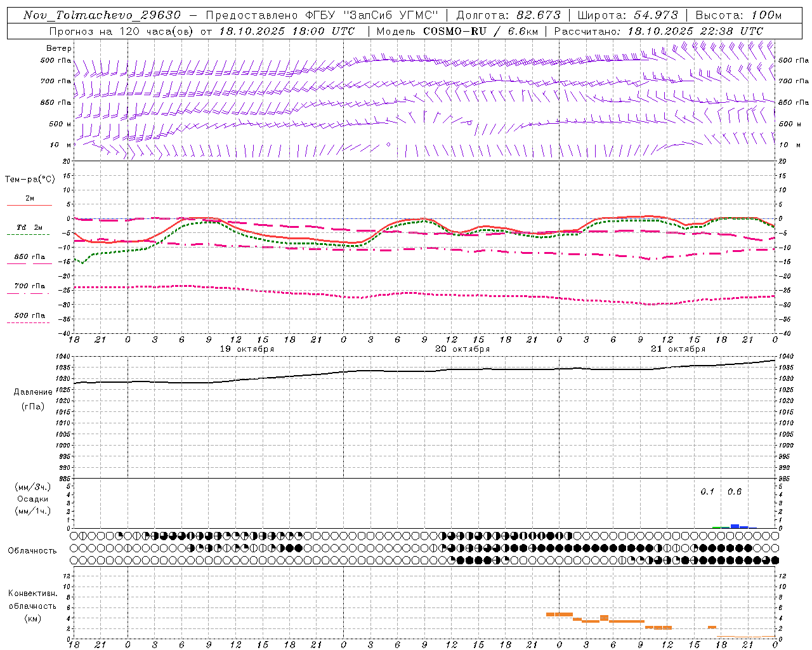Click the 0.1 precipitation amount value
This screenshot has width=812, height=650.
(707, 491)
